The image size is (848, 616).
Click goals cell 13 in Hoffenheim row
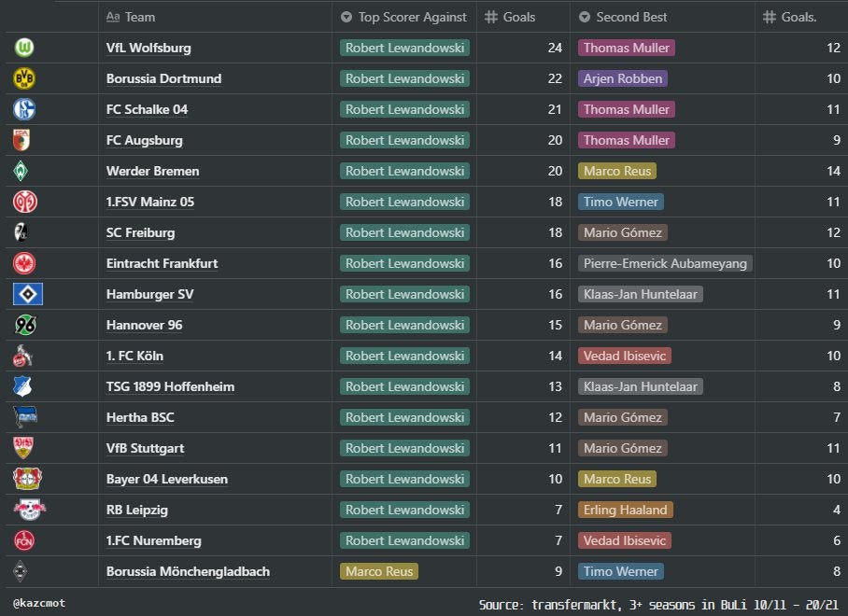click(x=523, y=386)
